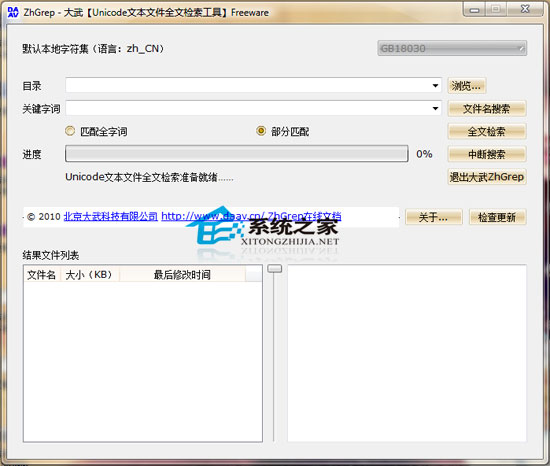This screenshot has height=466, width=550.
Task: Stop searching with 中断搜索 button
Action: (487, 154)
